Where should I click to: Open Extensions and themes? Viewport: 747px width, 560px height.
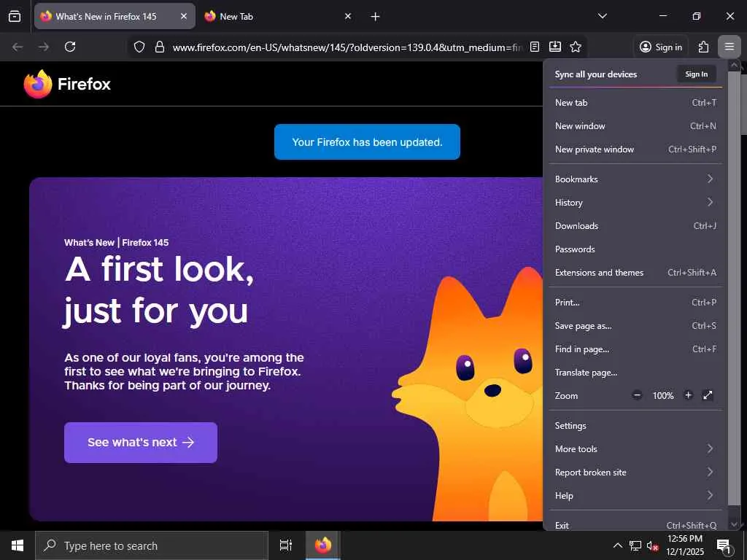pyautogui.click(x=635, y=273)
